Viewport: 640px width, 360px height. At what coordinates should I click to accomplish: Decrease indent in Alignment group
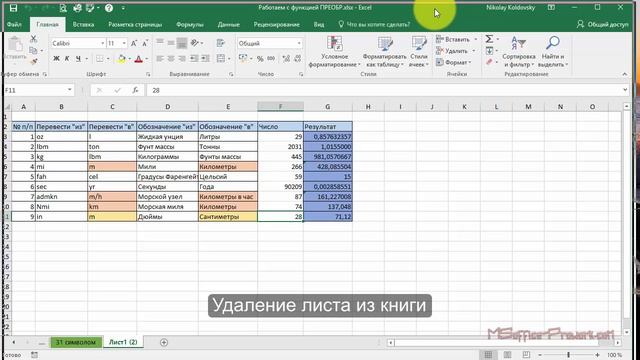[x=194, y=59]
